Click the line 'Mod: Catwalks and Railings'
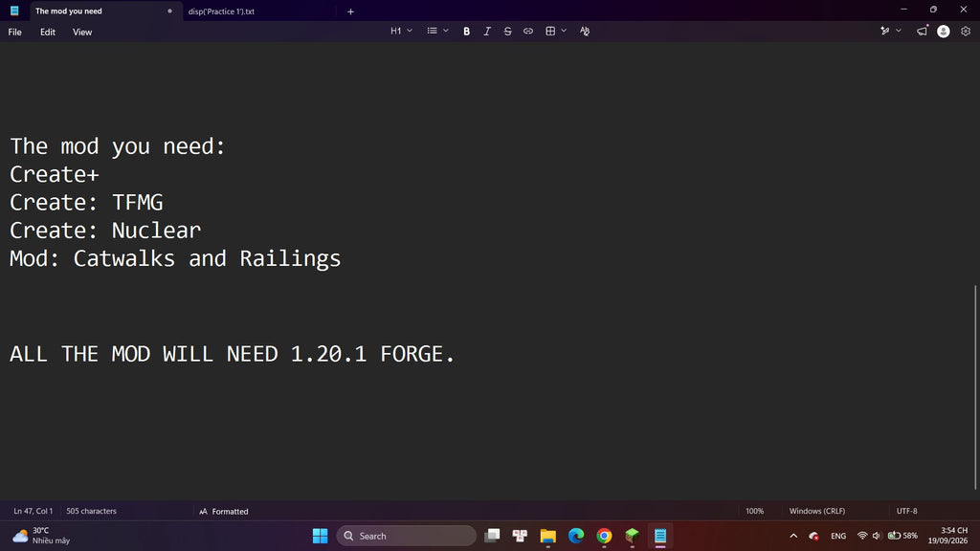The height and width of the screenshot is (551, 980). tap(175, 258)
